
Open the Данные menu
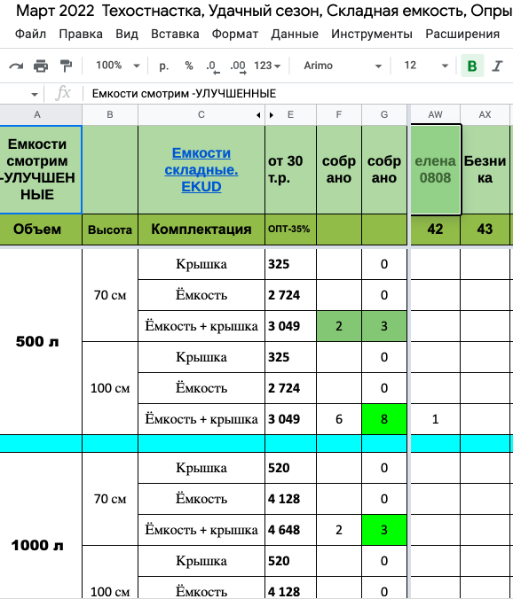(x=295, y=34)
